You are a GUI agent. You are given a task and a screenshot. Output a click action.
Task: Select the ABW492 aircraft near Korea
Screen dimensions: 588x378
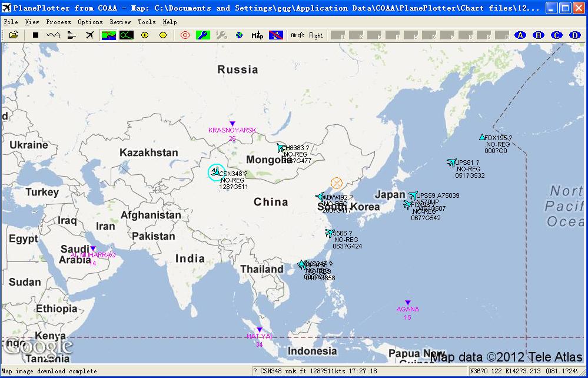pyautogui.click(x=320, y=197)
